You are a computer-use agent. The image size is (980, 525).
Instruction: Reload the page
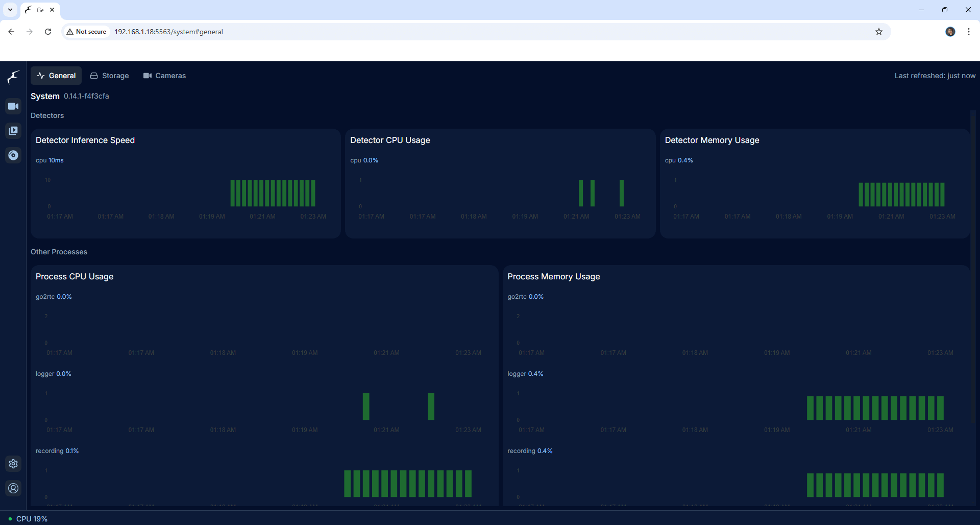[48, 32]
